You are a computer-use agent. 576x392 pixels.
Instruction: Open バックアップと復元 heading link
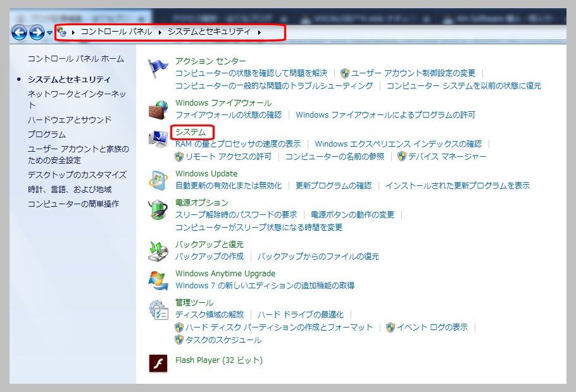[210, 245]
